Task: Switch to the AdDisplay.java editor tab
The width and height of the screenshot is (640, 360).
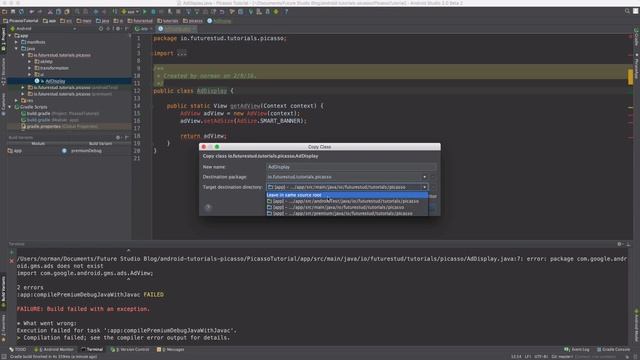Action: [177, 29]
